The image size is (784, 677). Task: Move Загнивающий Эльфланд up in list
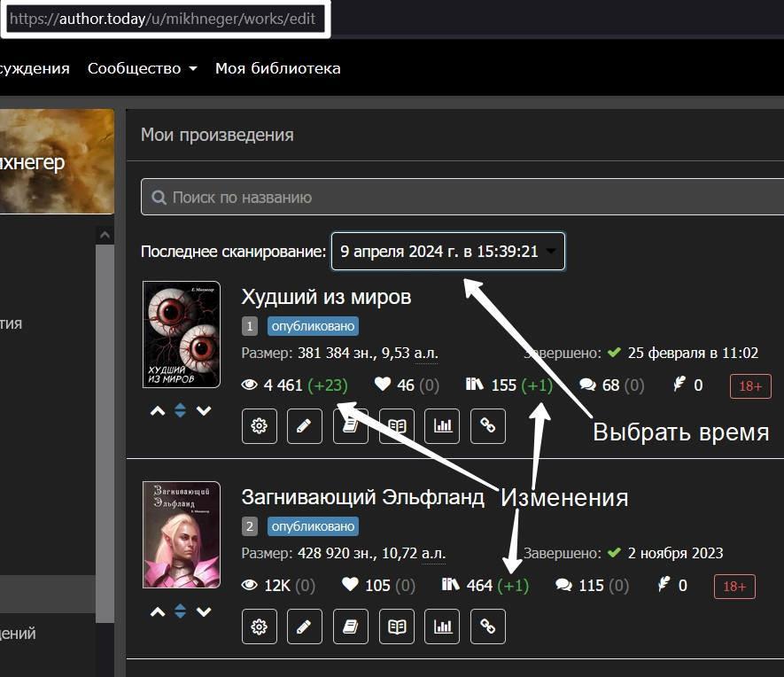click(158, 611)
